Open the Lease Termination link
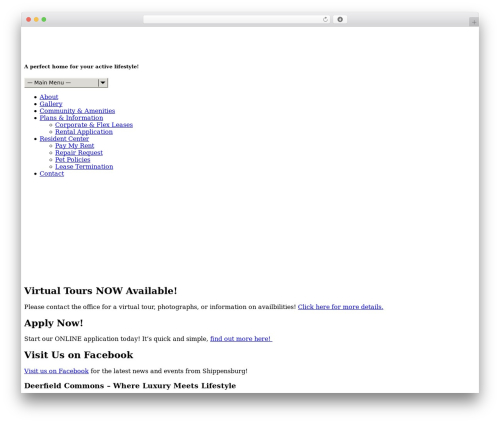This screenshot has width=500, height=423. (84, 167)
